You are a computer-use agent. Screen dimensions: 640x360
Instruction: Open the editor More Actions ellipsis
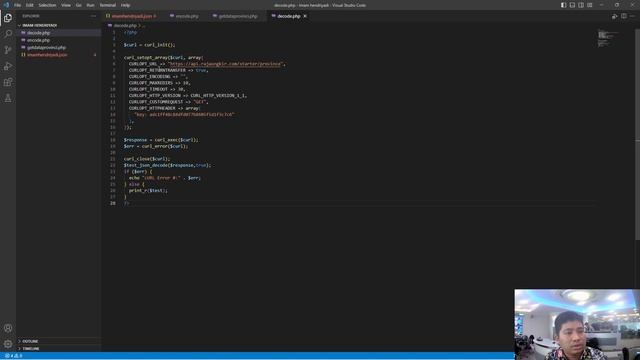pyautogui.click(x=632, y=16)
